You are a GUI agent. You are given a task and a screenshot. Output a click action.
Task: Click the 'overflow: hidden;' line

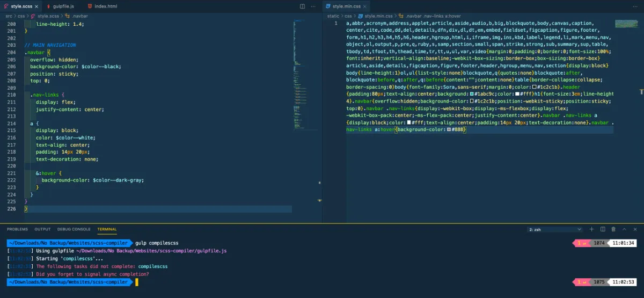pyautogui.click(x=54, y=60)
